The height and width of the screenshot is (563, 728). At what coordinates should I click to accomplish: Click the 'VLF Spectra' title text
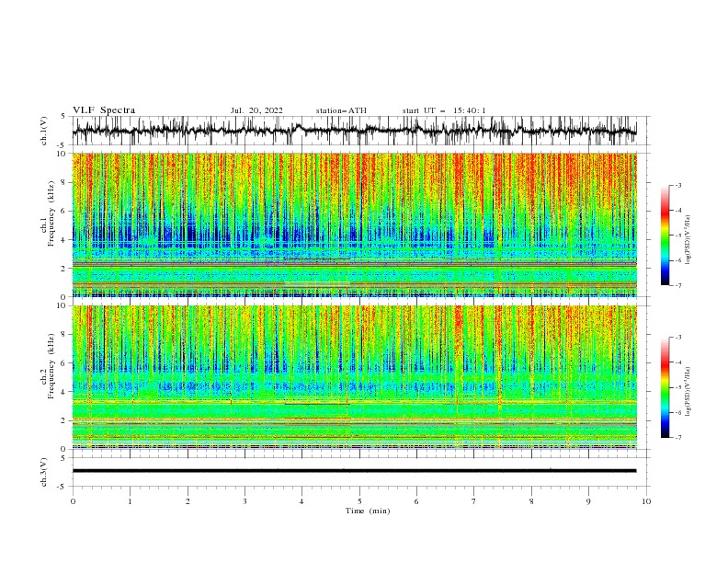104,110
